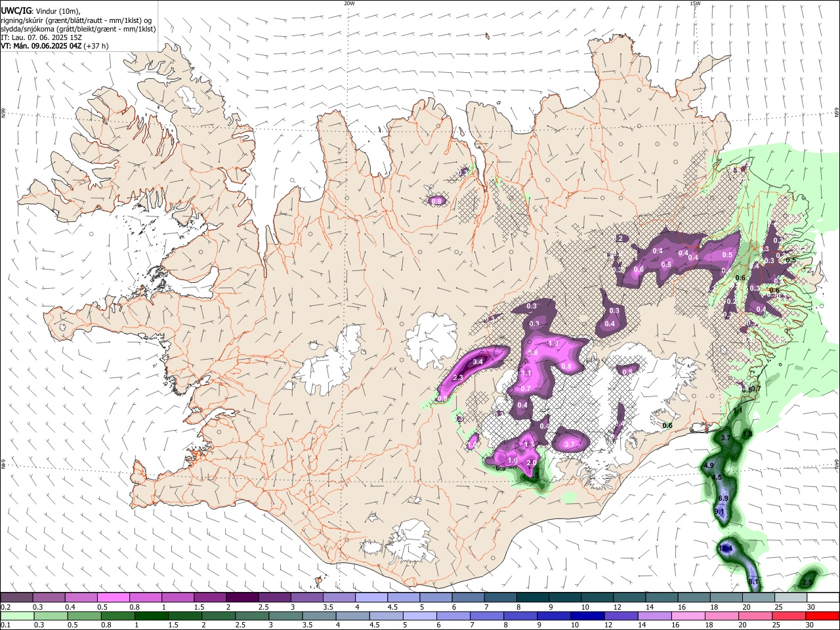
Task: Select the pale green 0.1–0.3 rain legend swatch
Action: [17, 616]
